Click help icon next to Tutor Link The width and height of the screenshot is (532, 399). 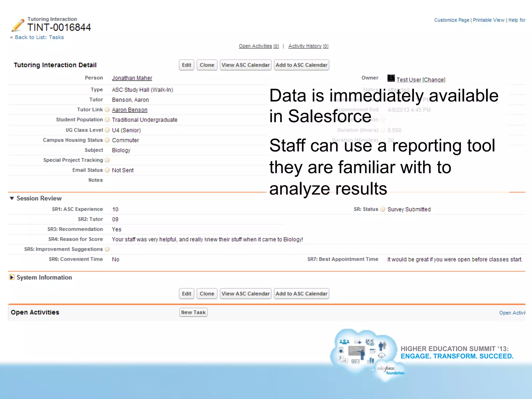pos(107,110)
